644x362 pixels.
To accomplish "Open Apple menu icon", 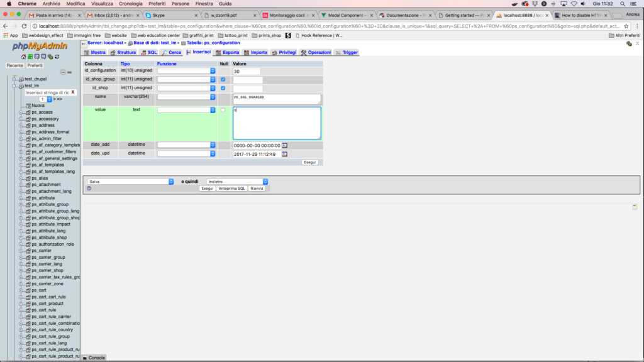I will (x=9, y=4).
